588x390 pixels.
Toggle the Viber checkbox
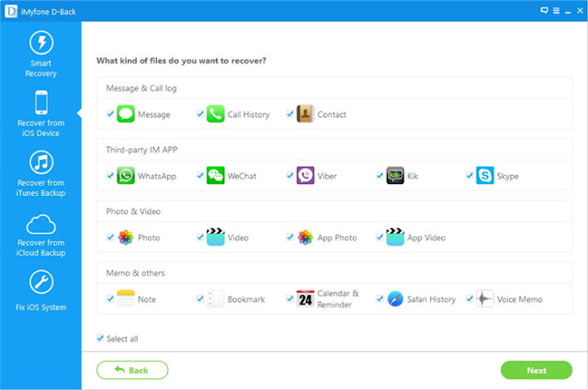click(290, 176)
